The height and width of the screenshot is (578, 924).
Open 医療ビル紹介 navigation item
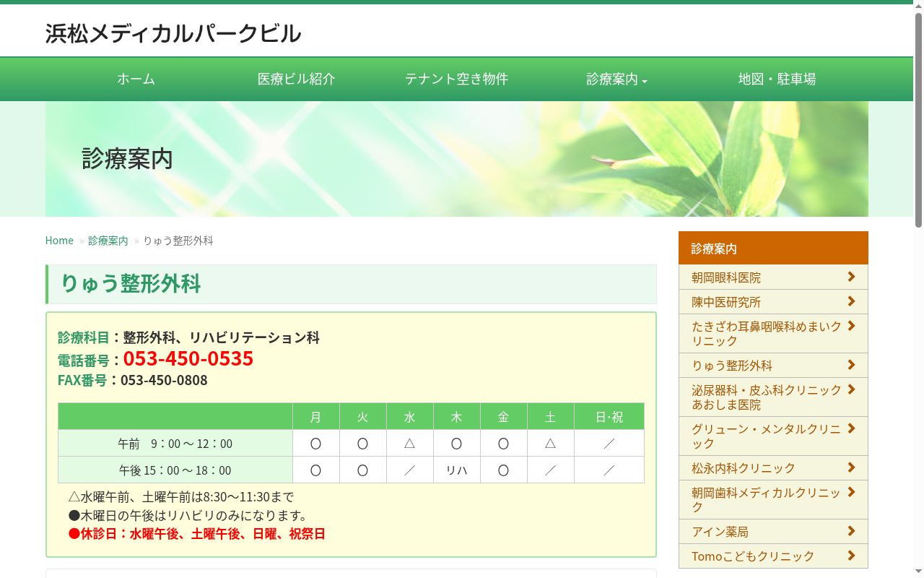(297, 79)
